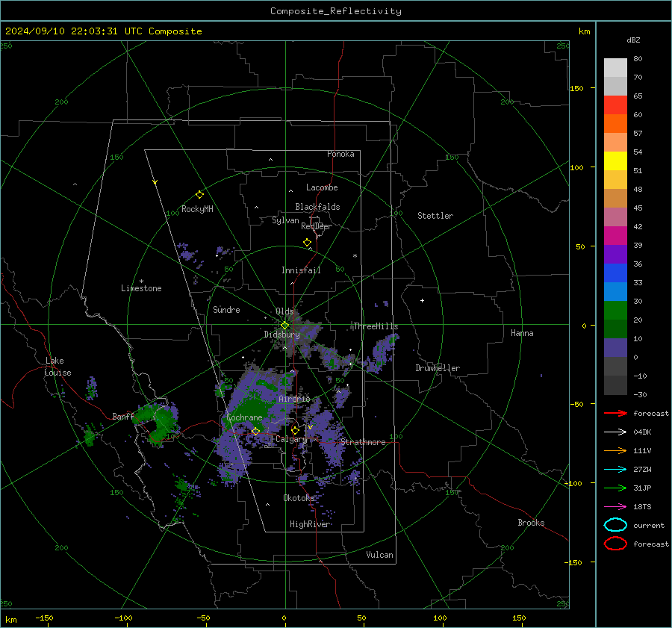This screenshot has width=672, height=628.
Task: Click the cyan current ellipse legend icon
Action: coord(615,525)
